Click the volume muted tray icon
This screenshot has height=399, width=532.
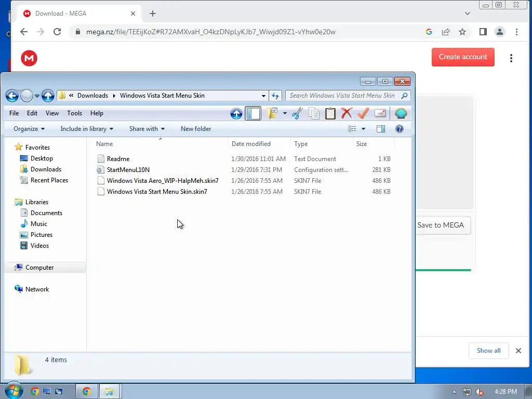pyautogui.click(x=479, y=392)
